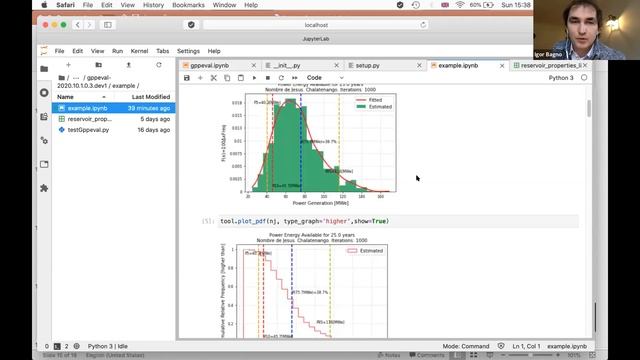Copy selected cells icon in notebook toolbar
This screenshot has height=360, width=640.
coord(227,78)
